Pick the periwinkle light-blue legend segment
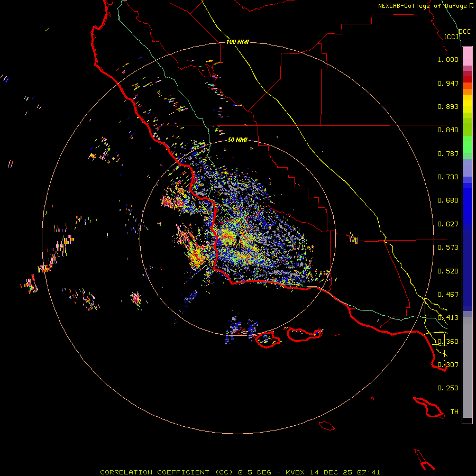 point(467,168)
